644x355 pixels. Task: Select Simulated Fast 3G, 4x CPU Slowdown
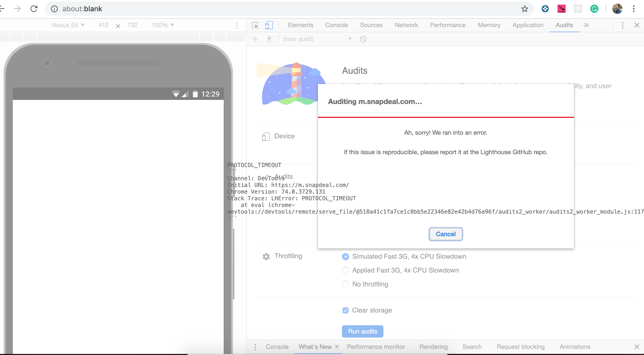[345, 256]
